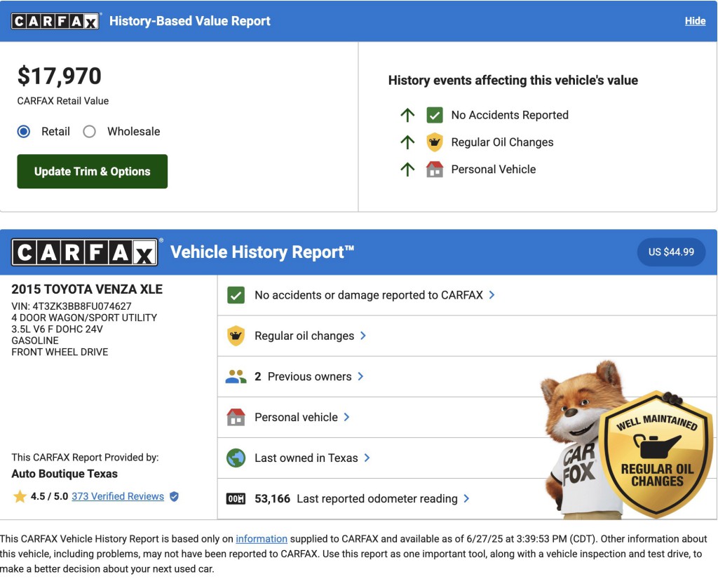This screenshot has width=718, height=588.
Task: Click the people icon for Previous owners
Action: click(x=236, y=376)
